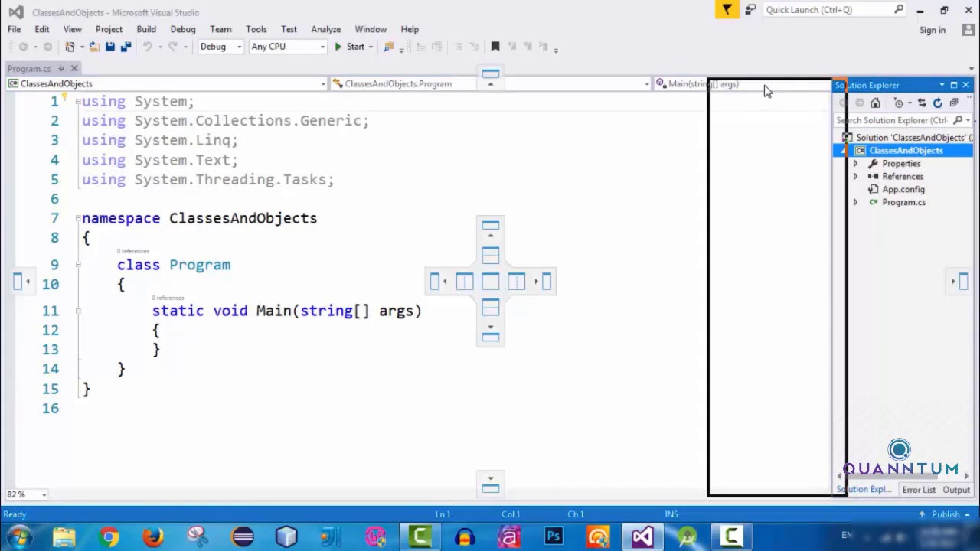Collapse the using directives outlining toggle
Screen dimensions: 980x551
[78, 101]
